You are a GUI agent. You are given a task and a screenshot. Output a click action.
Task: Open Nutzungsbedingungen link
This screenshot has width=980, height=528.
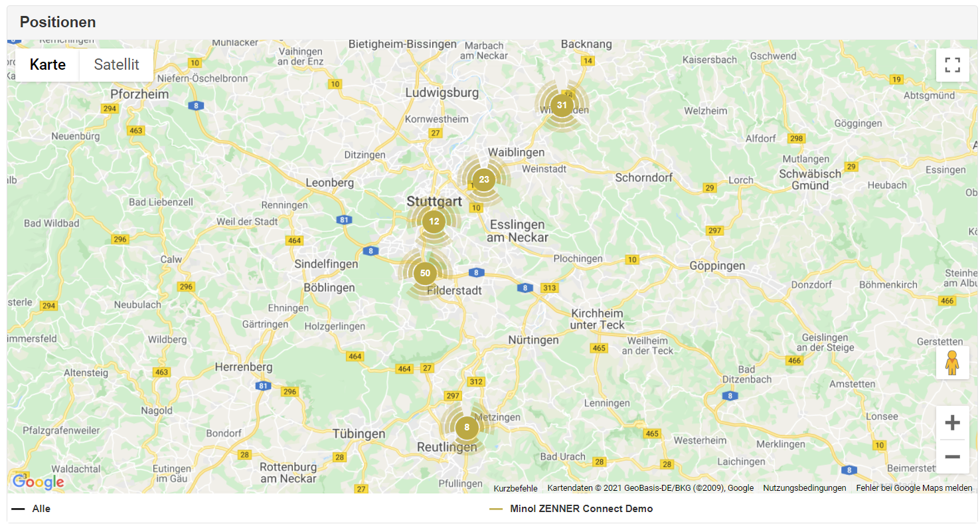[805, 488]
